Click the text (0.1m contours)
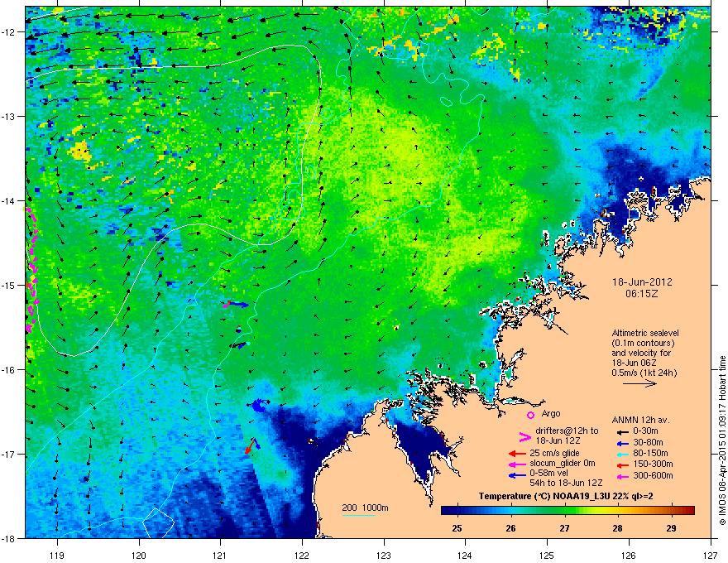 643,343
